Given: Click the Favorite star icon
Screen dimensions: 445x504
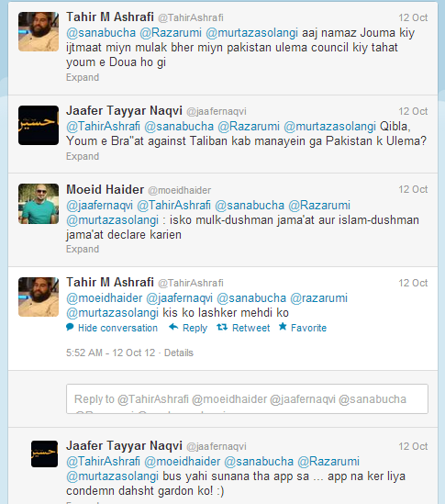Looking at the screenshot, I should [x=283, y=327].
